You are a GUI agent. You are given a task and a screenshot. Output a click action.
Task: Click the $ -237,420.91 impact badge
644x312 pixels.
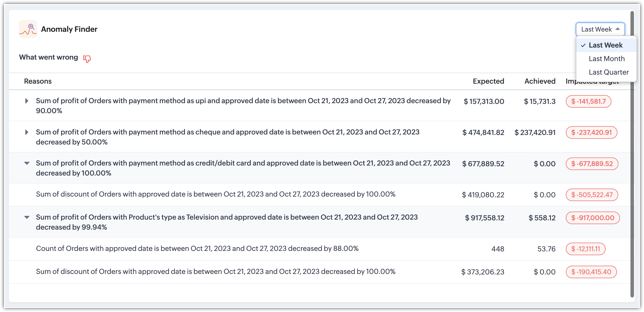pyautogui.click(x=591, y=132)
